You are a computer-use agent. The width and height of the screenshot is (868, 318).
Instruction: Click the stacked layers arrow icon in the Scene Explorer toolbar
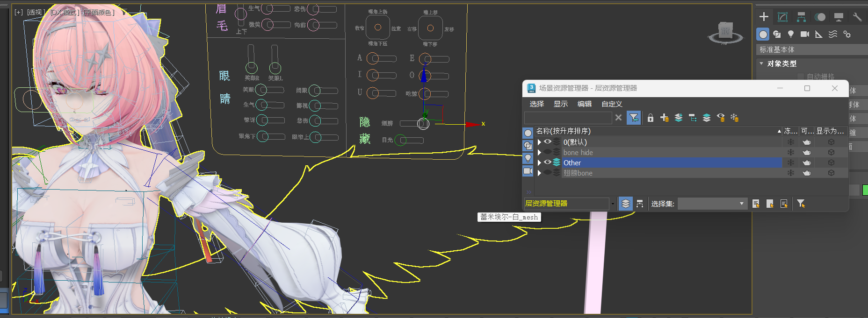coord(679,118)
